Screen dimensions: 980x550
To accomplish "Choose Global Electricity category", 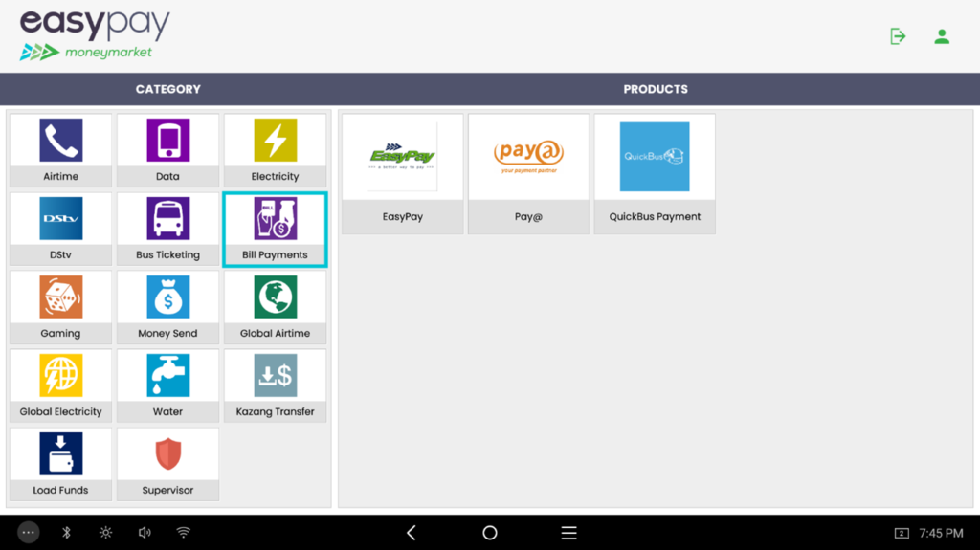I will (60, 385).
